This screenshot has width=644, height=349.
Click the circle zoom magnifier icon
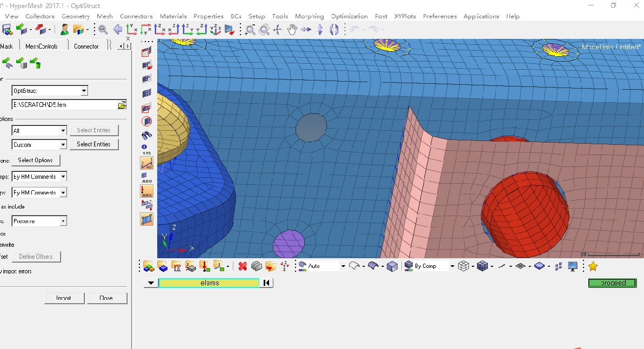[x=264, y=30]
